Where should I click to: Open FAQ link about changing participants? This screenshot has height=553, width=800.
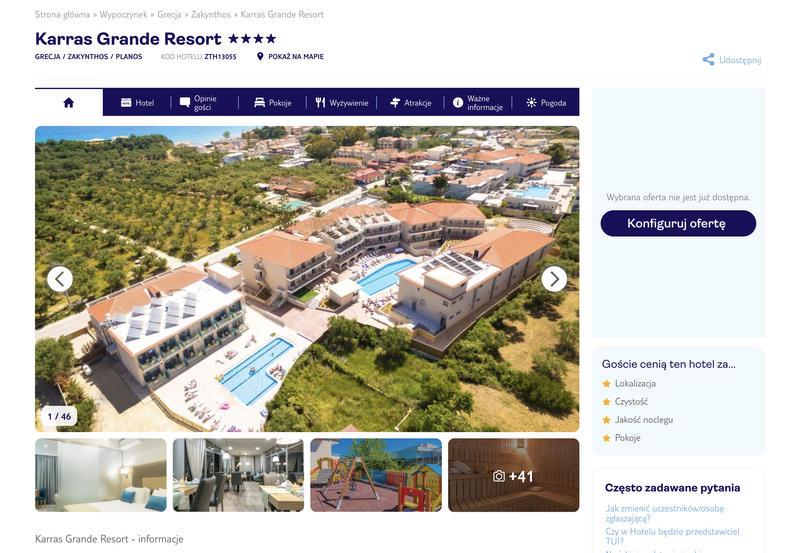(x=664, y=513)
